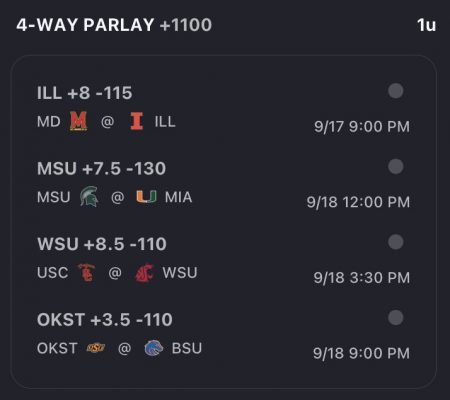Screen dimensions: 450x400
Task: Click the Illinois orange I logo
Action: tap(137, 121)
